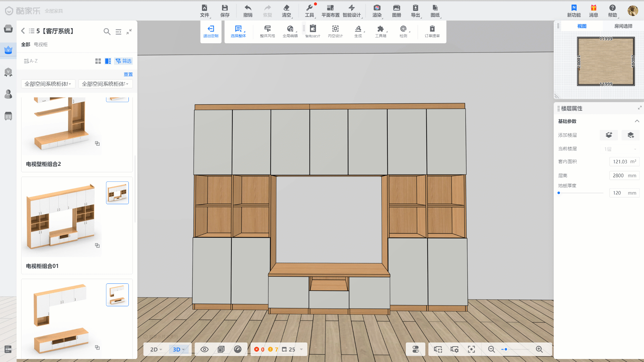Select the 电视柜 category tab
Image resolution: width=644 pixels, height=362 pixels.
41,44
